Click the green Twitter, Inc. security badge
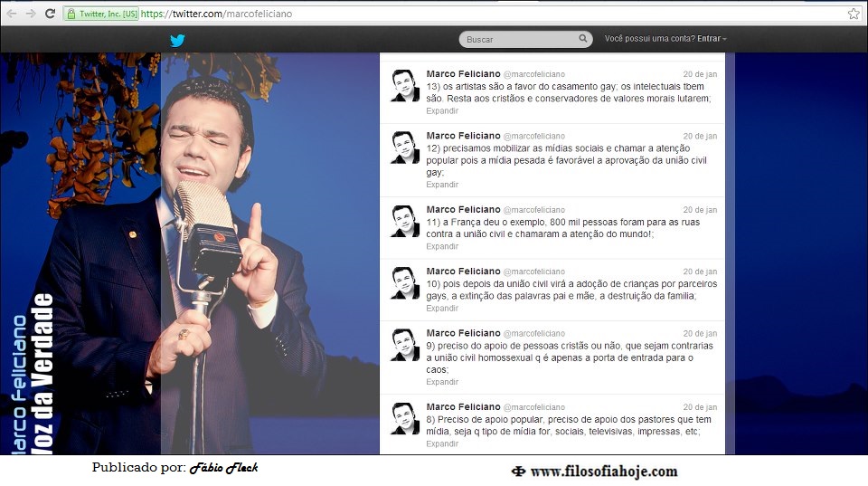Viewport: 868px width, 486px height. pos(101,14)
